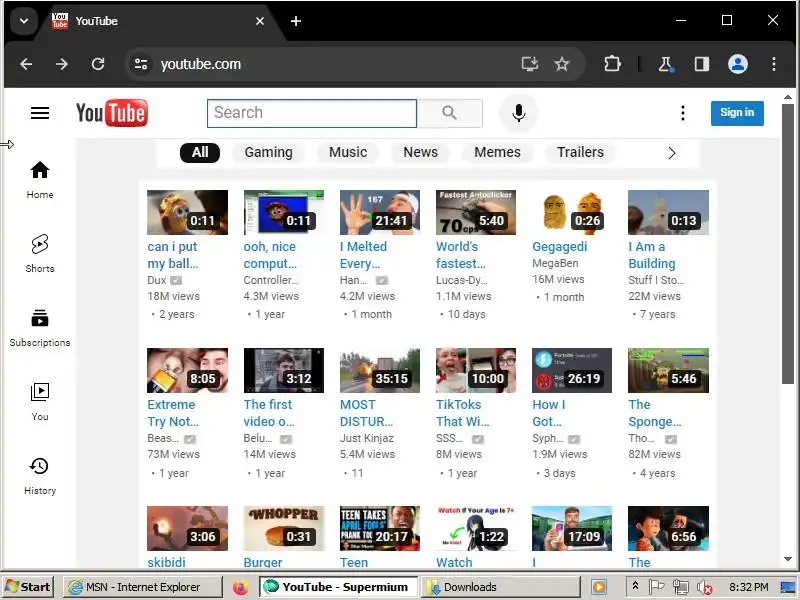This screenshot has height=600, width=800.
Task: Select the Trailers category chip
Action: tap(580, 153)
